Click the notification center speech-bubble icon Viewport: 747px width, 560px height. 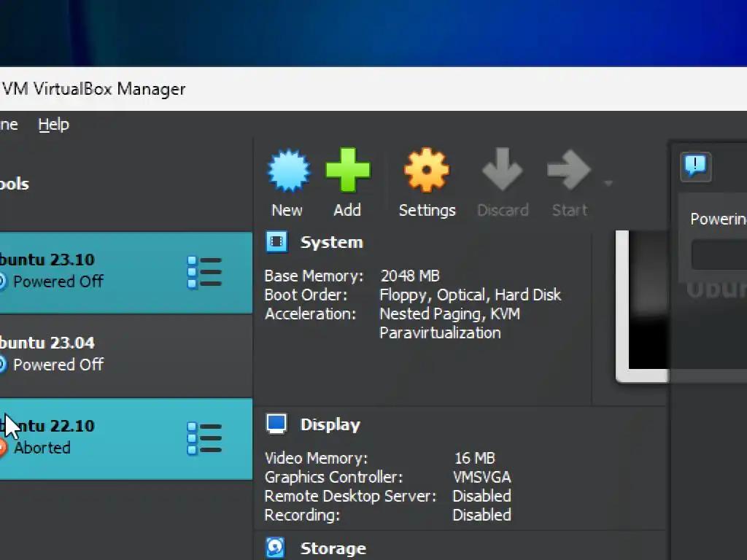coord(695,167)
